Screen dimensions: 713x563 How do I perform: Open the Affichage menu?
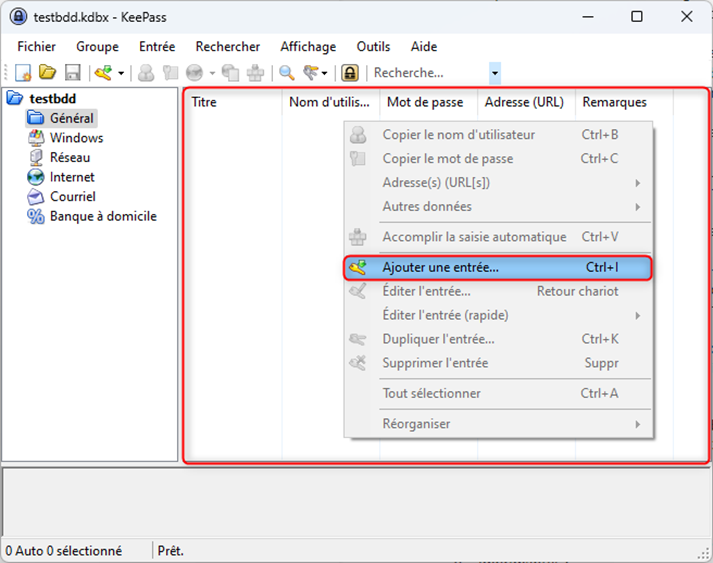(x=308, y=46)
